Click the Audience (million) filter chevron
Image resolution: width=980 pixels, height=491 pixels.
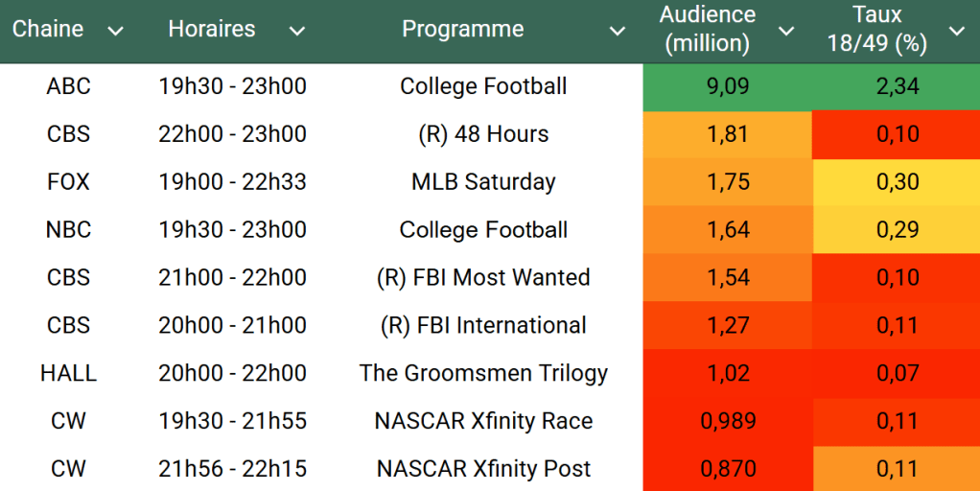coord(786,32)
